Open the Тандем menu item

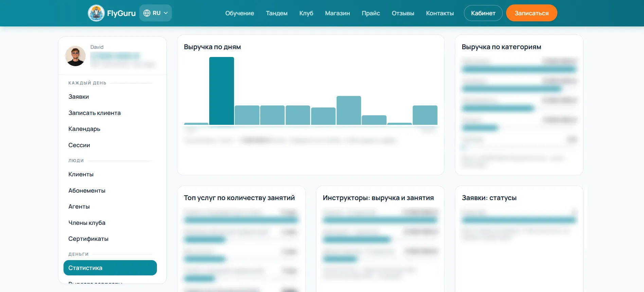pyautogui.click(x=276, y=13)
